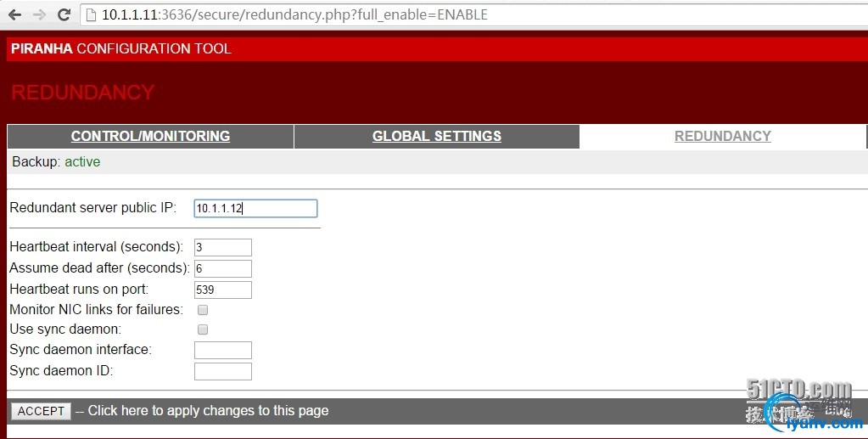This screenshot has width=868, height=439.
Task: Click 'Use sync daemon:' label
Action: [x=65, y=329]
